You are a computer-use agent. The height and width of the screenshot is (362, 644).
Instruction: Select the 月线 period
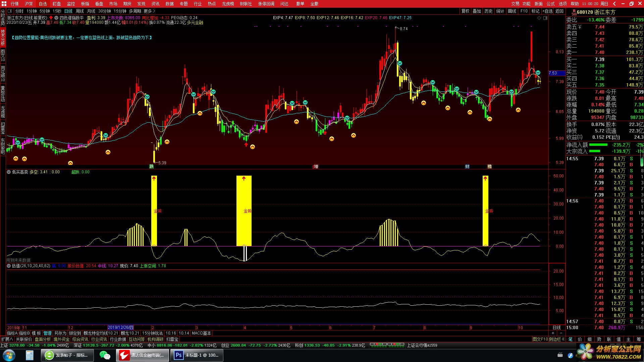pyautogui.click(x=91, y=11)
